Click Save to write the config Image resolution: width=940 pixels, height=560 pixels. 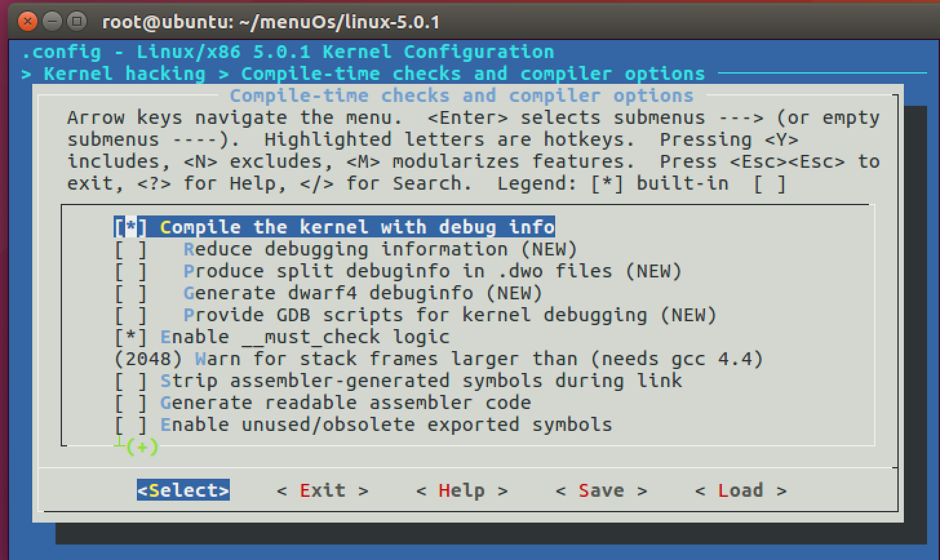tap(601, 490)
